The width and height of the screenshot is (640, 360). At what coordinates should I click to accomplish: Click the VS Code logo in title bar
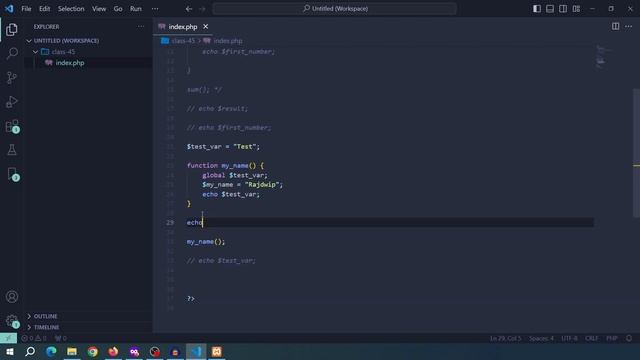coord(9,9)
